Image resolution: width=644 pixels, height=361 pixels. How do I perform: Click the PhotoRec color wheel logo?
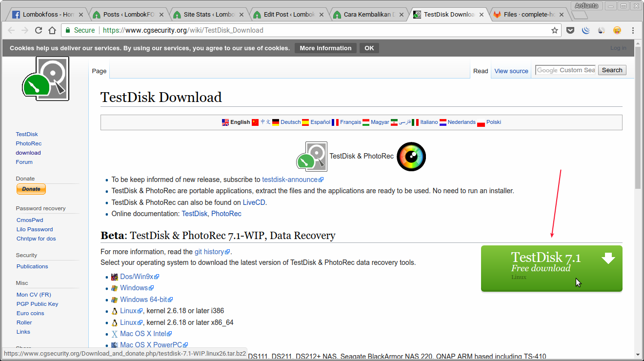[411, 156]
